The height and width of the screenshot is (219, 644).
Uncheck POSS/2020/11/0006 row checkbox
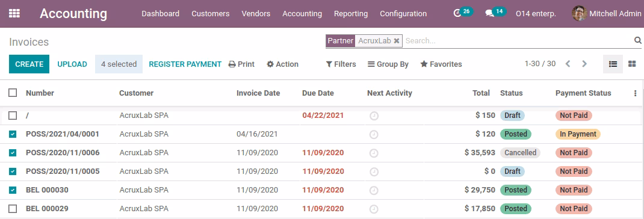[13, 153]
